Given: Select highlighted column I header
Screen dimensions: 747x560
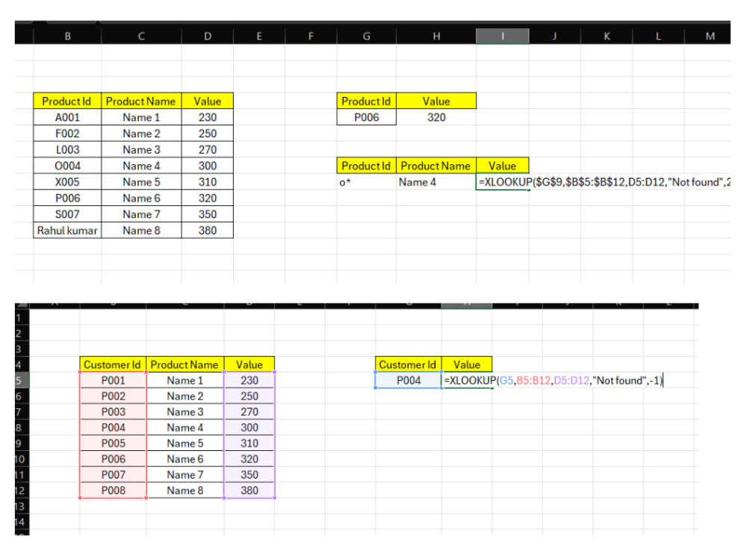Looking at the screenshot, I should coord(503,36).
